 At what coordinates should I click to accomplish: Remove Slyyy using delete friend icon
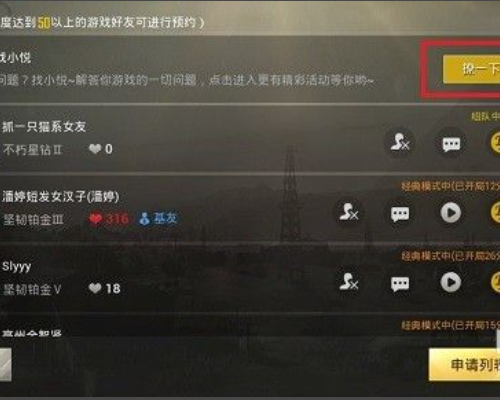(x=349, y=282)
